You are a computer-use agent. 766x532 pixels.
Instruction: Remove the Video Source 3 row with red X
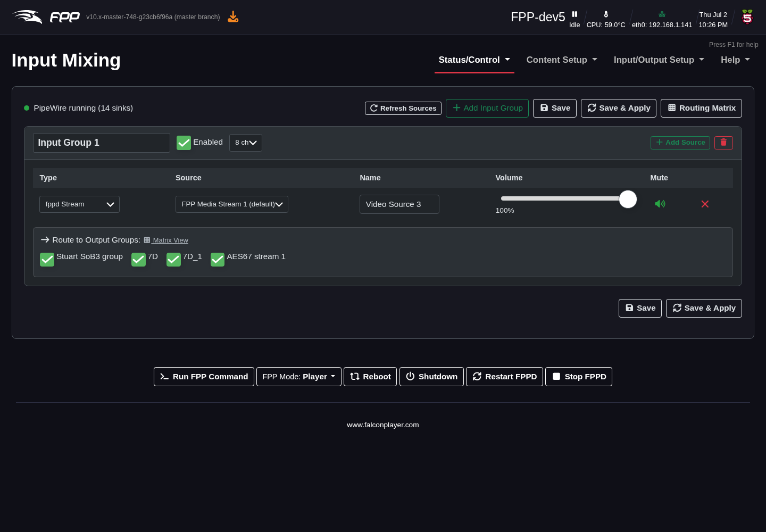tap(705, 204)
